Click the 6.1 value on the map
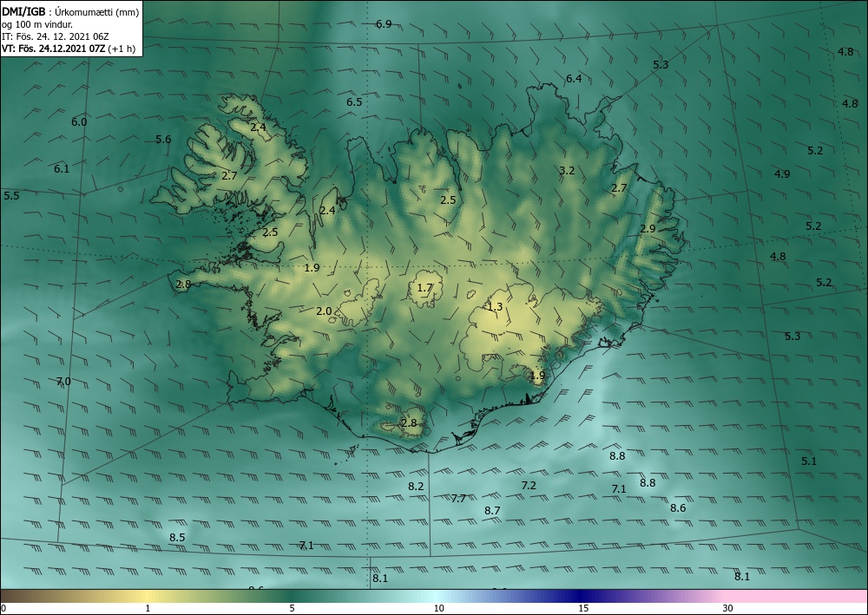Viewport: 868px width, 615px height. pos(62,168)
